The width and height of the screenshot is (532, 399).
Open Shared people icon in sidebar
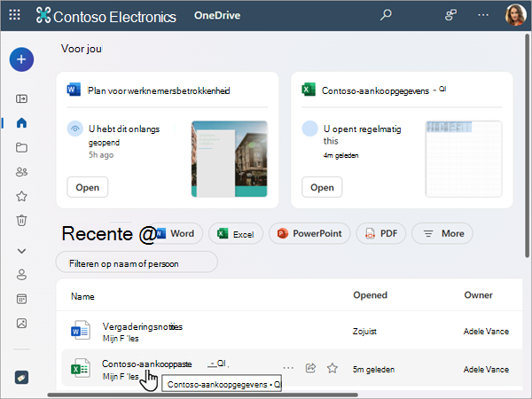click(x=21, y=172)
